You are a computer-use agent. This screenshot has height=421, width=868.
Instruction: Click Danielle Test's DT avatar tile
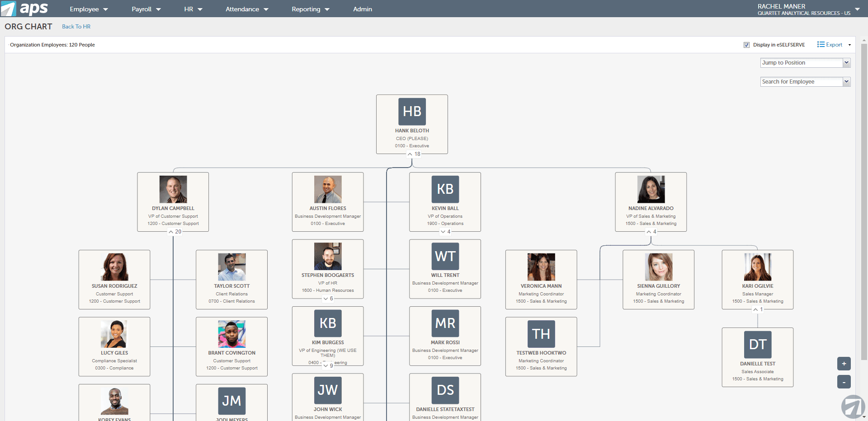pos(757,345)
